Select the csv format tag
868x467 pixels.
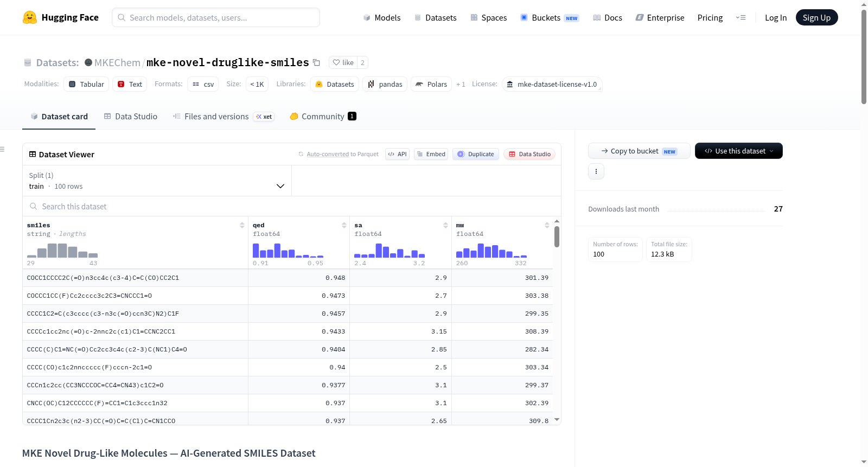(203, 84)
